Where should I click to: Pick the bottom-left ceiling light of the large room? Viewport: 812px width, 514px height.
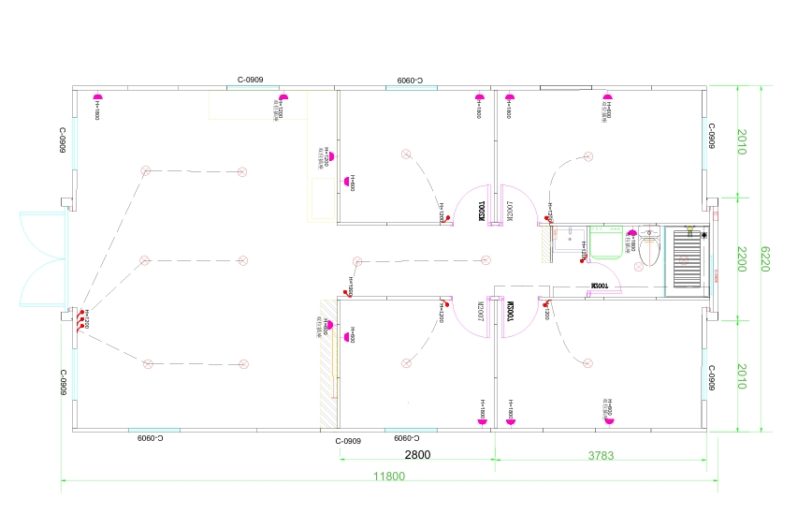click(x=148, y=364)
